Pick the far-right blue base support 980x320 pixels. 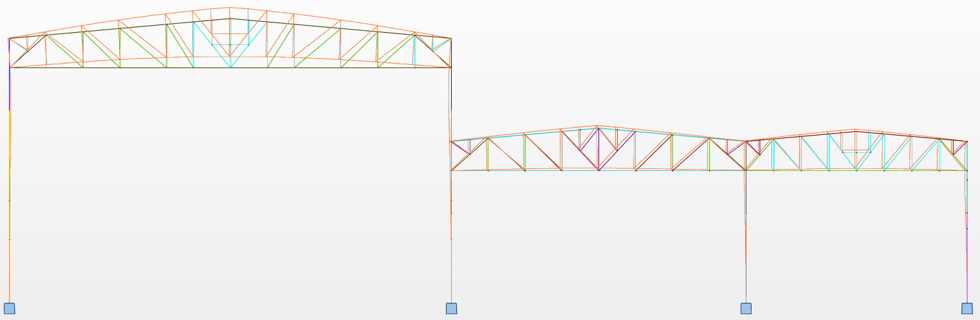tap(966, 308)
